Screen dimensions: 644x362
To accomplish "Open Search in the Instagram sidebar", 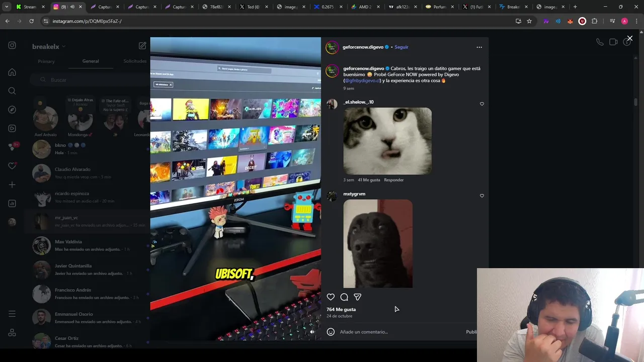I will pyautogui.click(x=12, y=91).
